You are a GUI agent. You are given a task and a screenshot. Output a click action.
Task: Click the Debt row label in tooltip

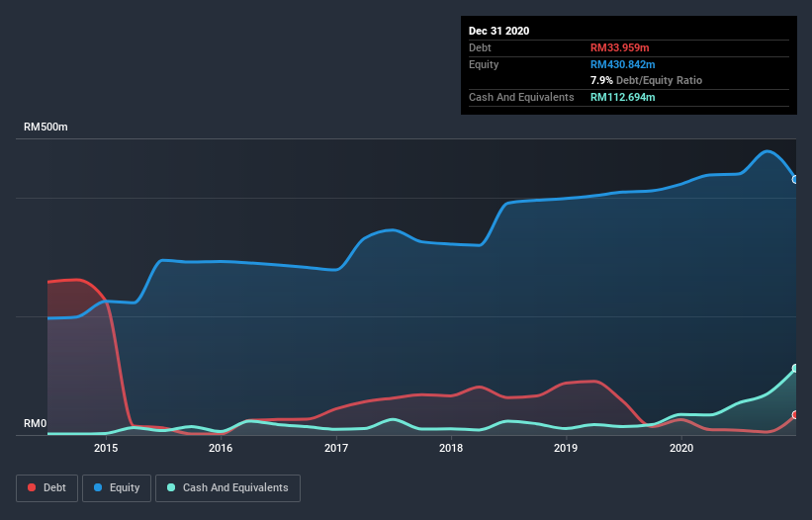coord(480,47)
